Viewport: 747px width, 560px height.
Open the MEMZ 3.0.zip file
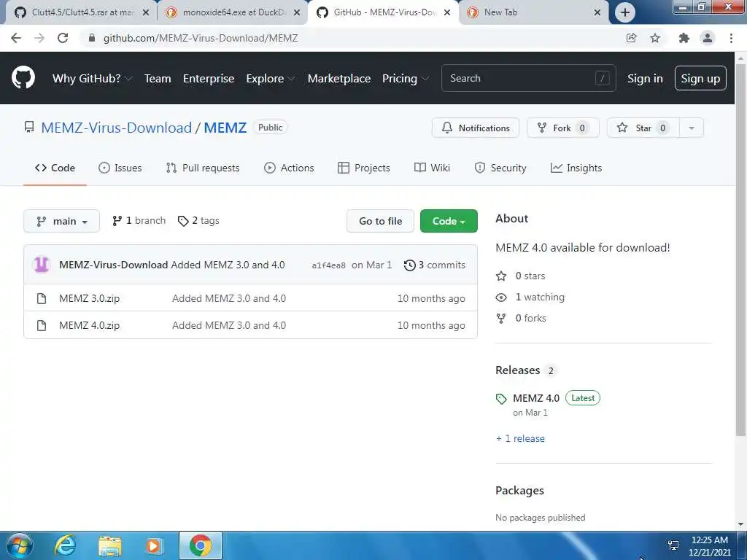click(x=89, y=298)
